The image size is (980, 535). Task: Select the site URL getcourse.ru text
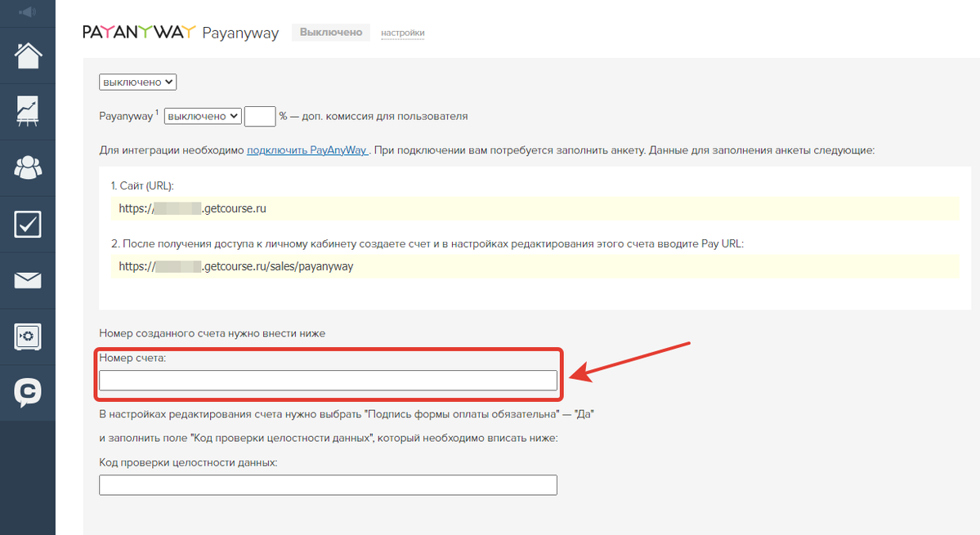click(193, 208)
